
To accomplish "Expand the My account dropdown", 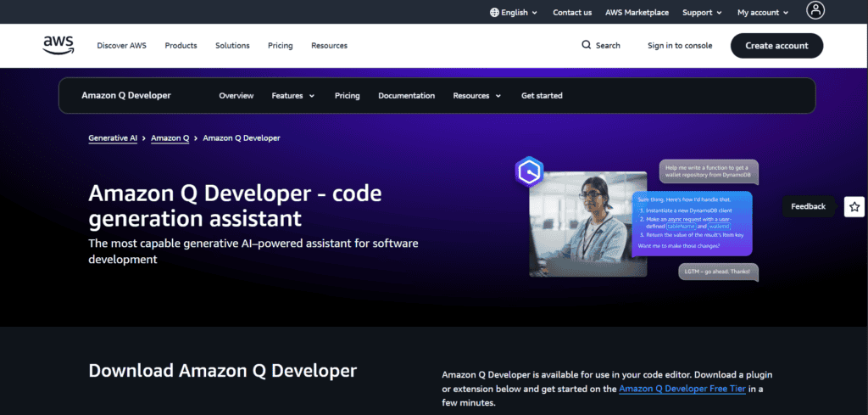I will pyautogui.click(x=762, y=13).
